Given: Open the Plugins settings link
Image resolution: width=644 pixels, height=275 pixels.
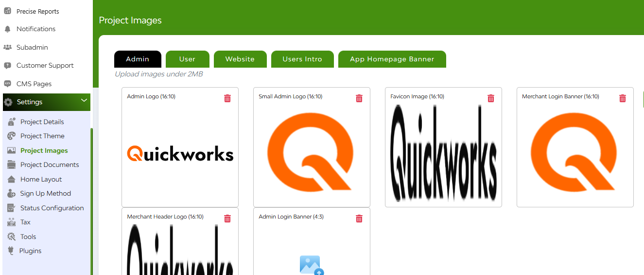Looking at the screenshot, I should click(x=30, y=251).
